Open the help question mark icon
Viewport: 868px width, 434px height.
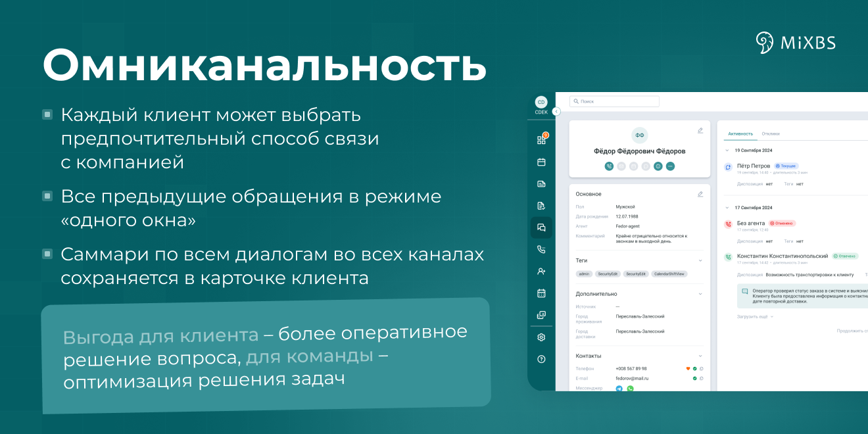tap(541, 359)
